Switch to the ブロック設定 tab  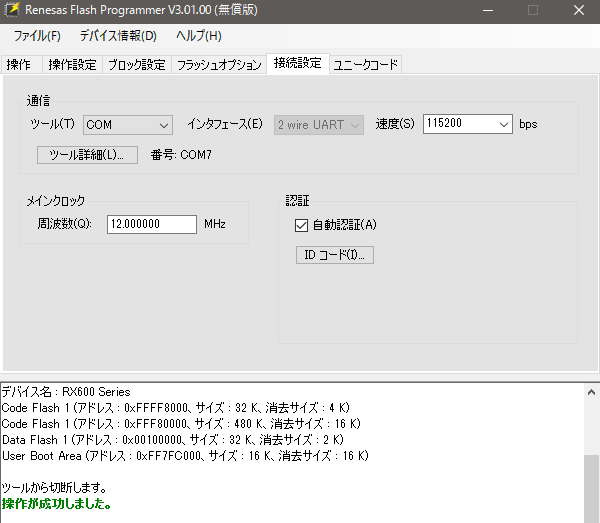tap(137, 64)
